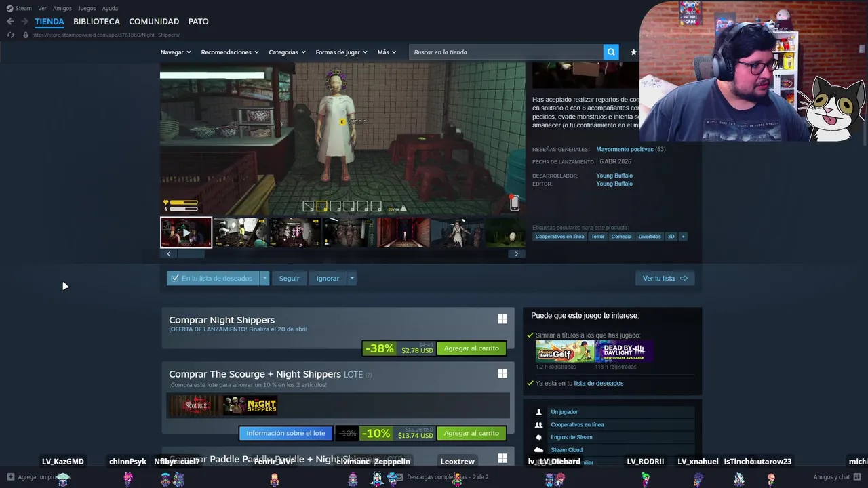Open the Young Buffalo editor link
Image resolution: width=868 pixels, height=488 pixels.
[614, 184]
